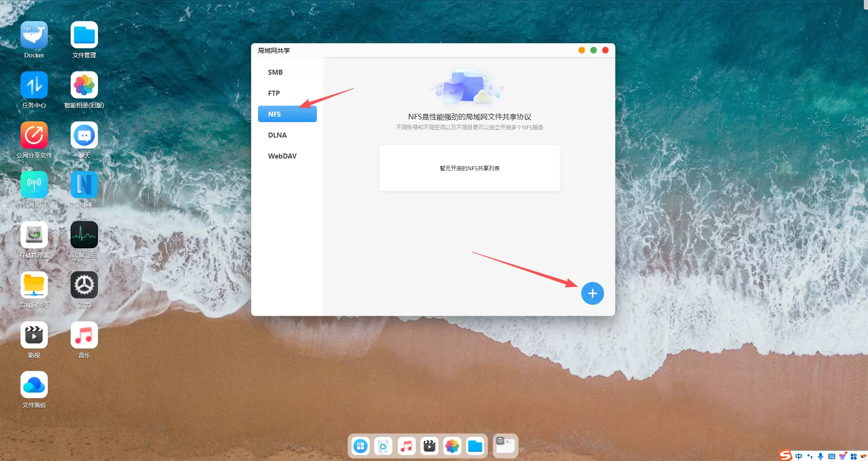Launch the 聊天 chat app
This screenshot has width=868, height=461.
click(x=84, y=135)
